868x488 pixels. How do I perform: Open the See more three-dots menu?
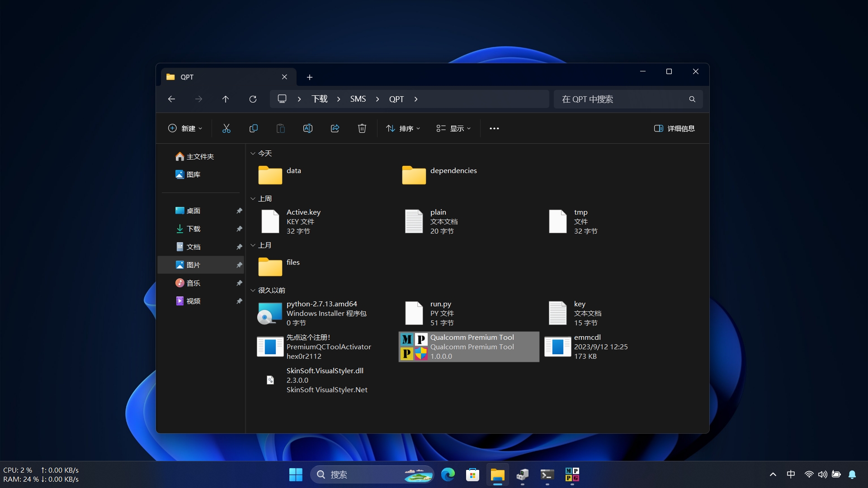point(494,129)
